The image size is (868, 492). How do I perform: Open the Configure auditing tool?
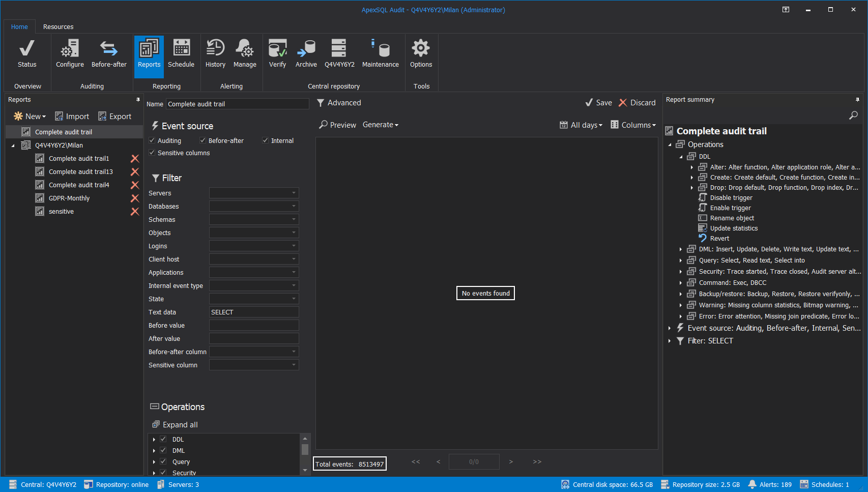point(70,53)
